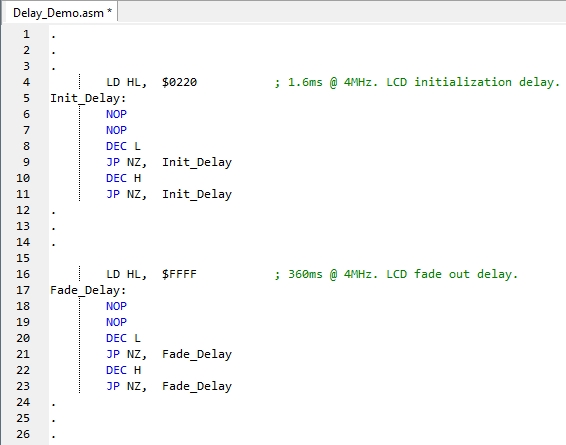Click the Init_Delay: label on line 5
Viewport: 566px width, 445px height.
pyautogui.click(x=88, y=98)
